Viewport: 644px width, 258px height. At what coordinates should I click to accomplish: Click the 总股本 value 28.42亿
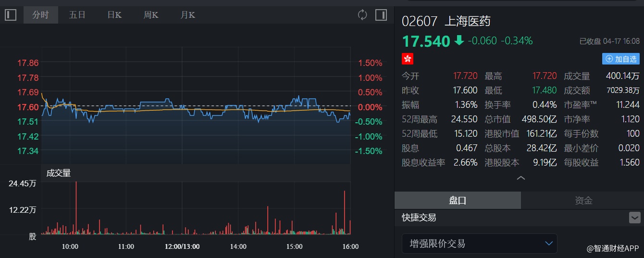coord(541,148)
